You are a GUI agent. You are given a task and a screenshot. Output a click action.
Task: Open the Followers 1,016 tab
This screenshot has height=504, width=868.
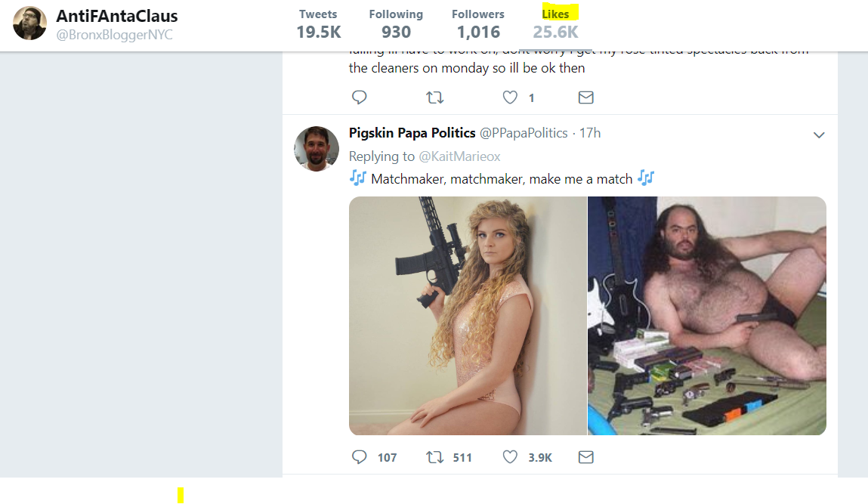coord(477,24)
